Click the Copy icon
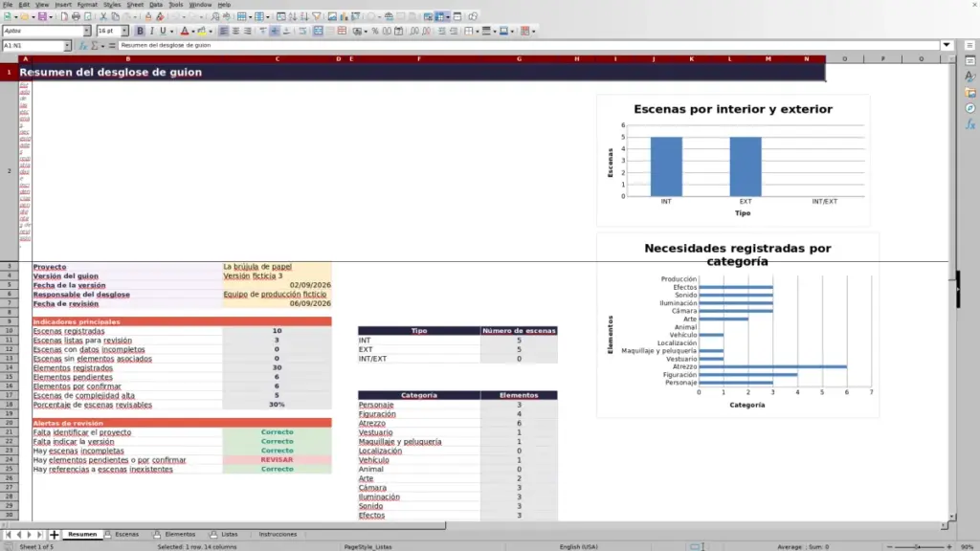This screenshot has height=551, width=980. point(115,17)
